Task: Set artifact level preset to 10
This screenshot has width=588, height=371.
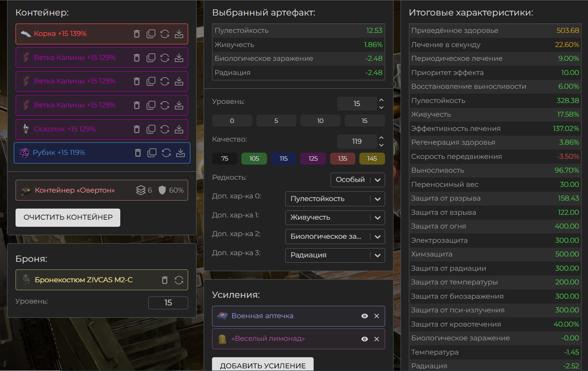Action: tap(320, 121)
